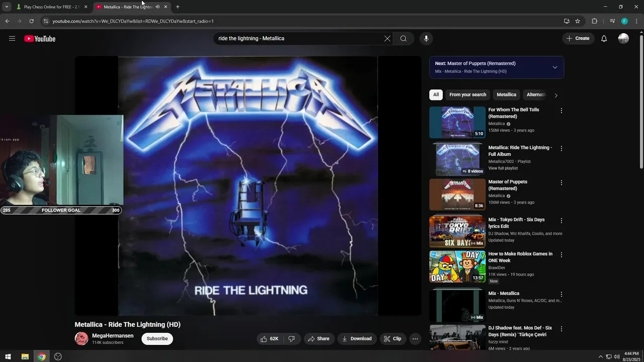Open the For Whom The Bell Tolls thumbnail

tap(457, 122)
